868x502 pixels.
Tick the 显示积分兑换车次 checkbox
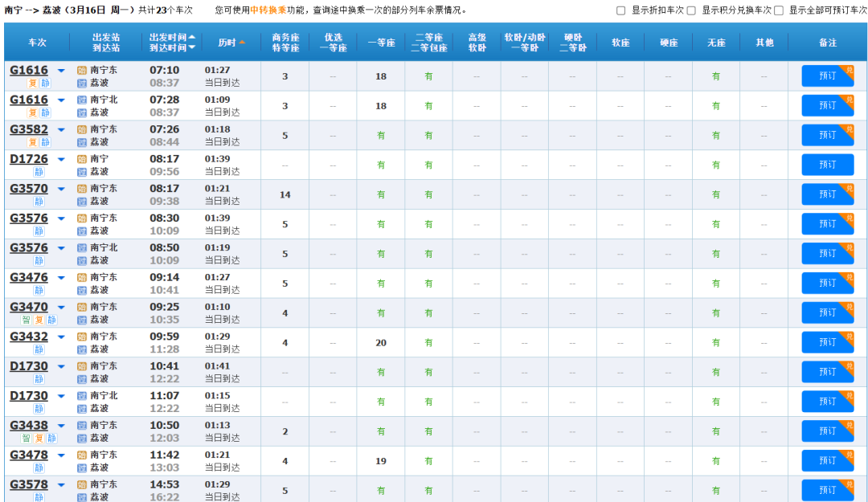pyautogui.click(x=691, y=10)
